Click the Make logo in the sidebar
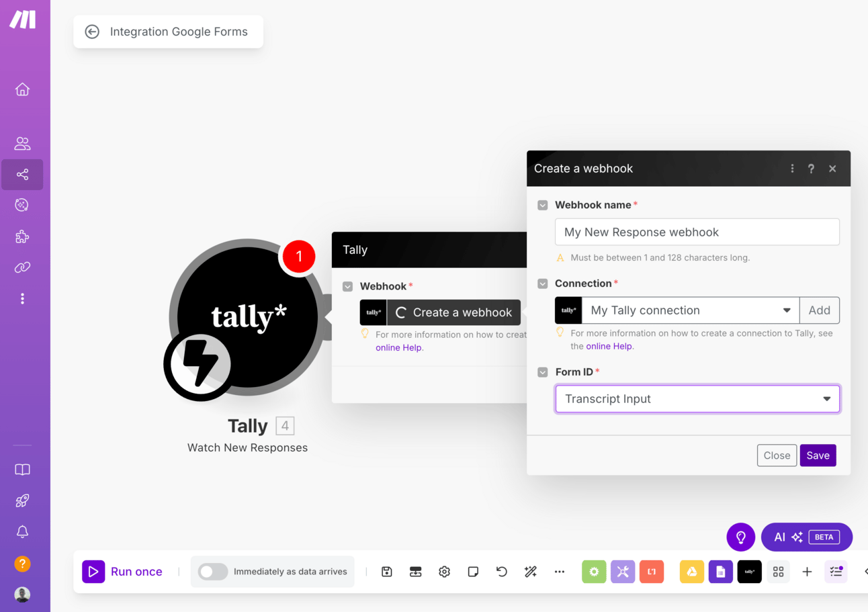Screen dimensions: 868x612 (22, 20)
